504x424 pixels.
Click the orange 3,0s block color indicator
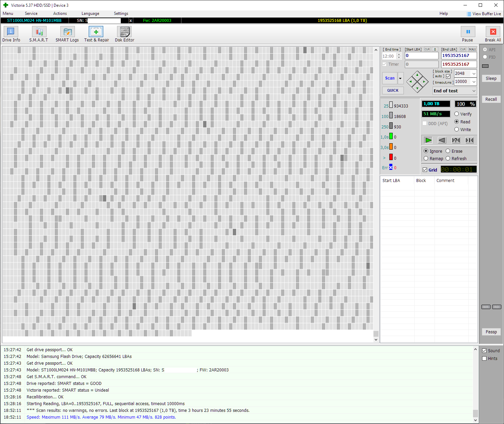point(391,147)
